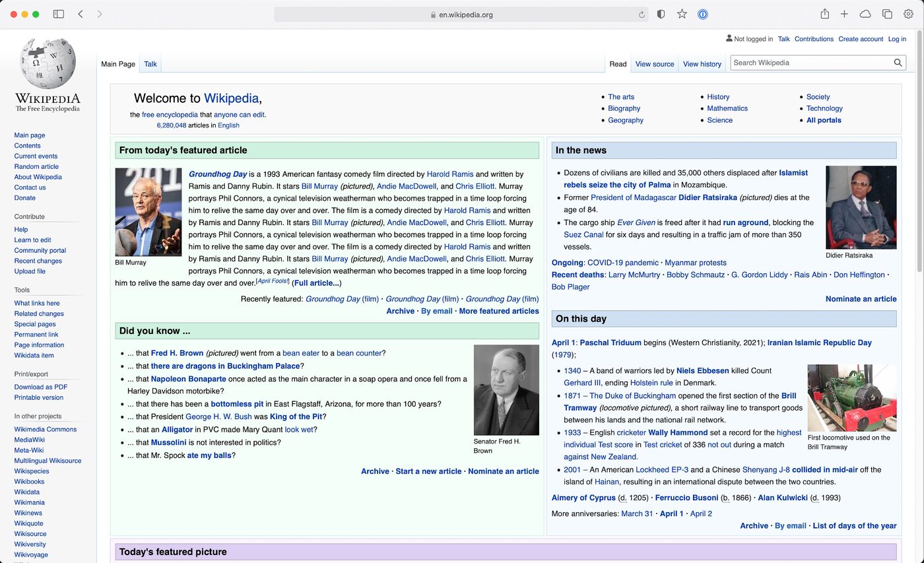924x563 pixels.
Task: Go forward with the forward arrow
Action: (100, 14)
